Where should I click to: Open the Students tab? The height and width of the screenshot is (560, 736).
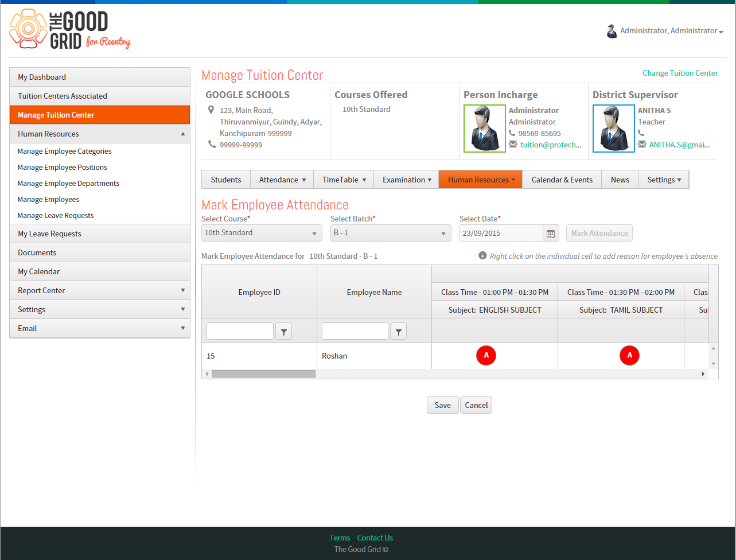[226, 180]
